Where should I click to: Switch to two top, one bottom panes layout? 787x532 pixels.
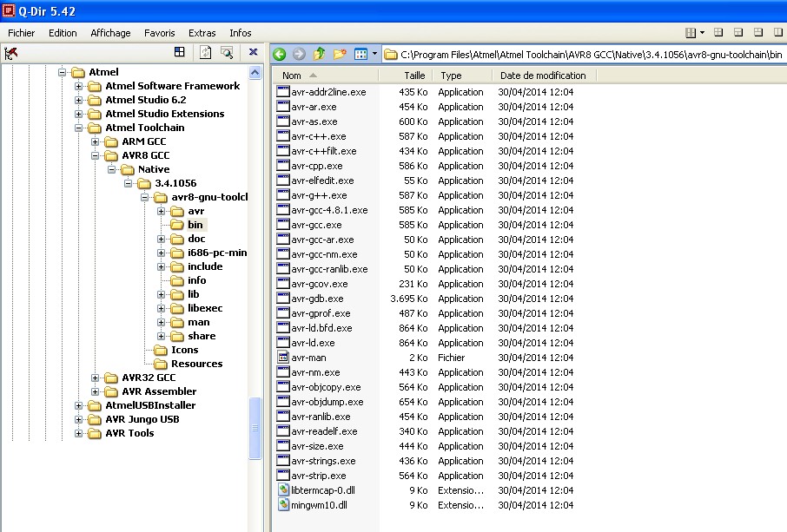(758, 33)
